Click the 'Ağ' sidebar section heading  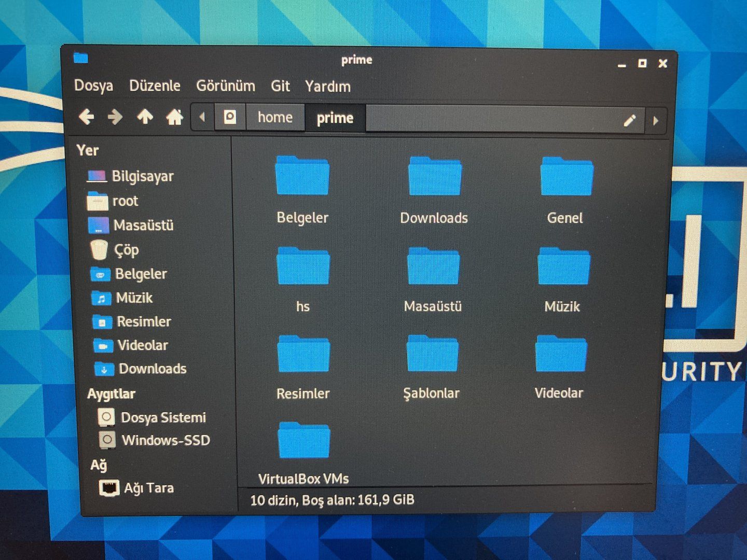(99, 465)
